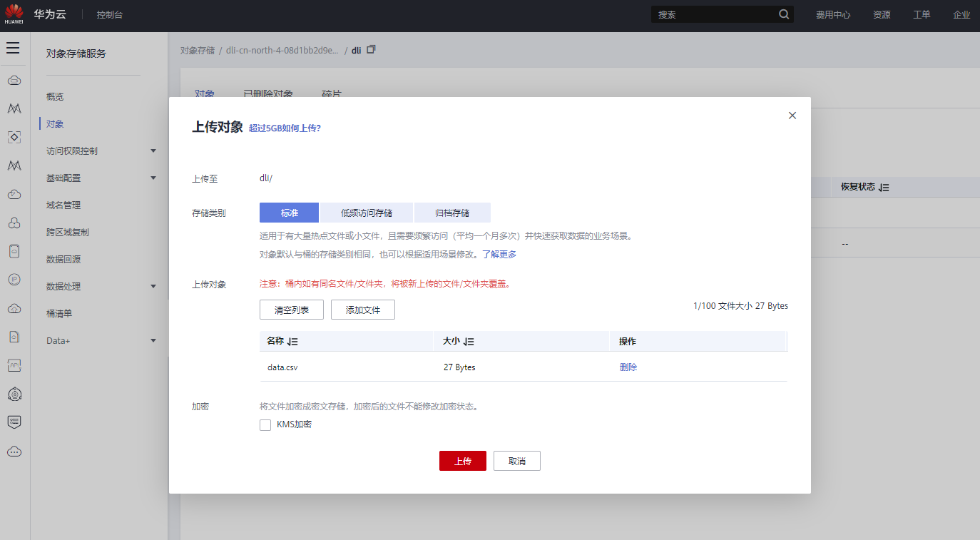Click the dli/ upload destination path
The height and width of the screenshot is (540, 980).
point(266,178)
